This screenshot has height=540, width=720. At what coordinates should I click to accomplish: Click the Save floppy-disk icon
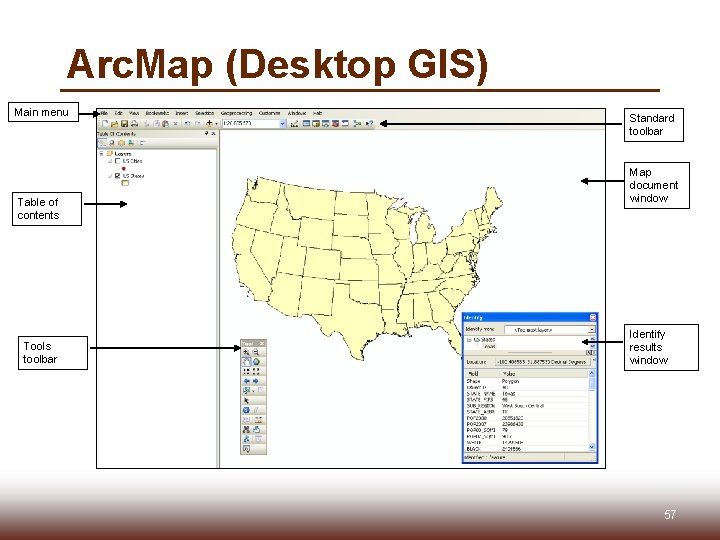point(124,124)
